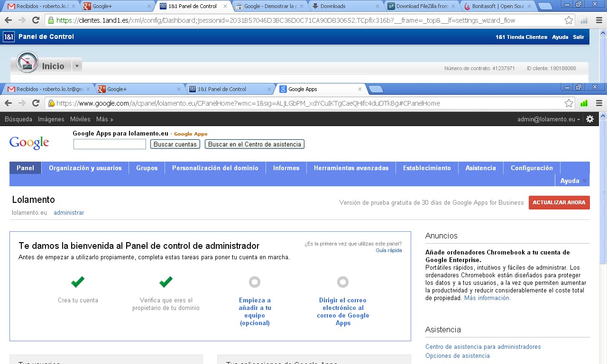Click checkmark above Verifica que eres el propietario
The width and height of the screenshot is (607, 364).
coord(166,282)
